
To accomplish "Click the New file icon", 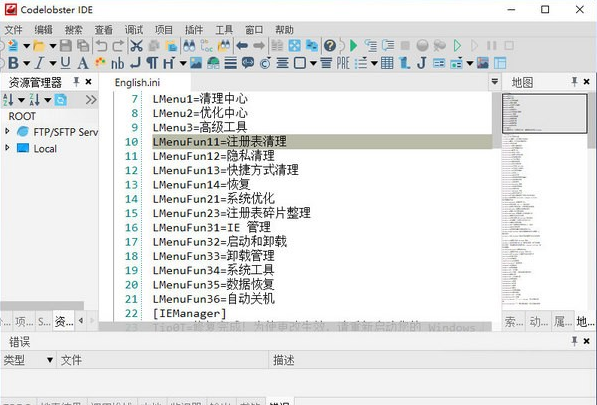I will 13,46.
